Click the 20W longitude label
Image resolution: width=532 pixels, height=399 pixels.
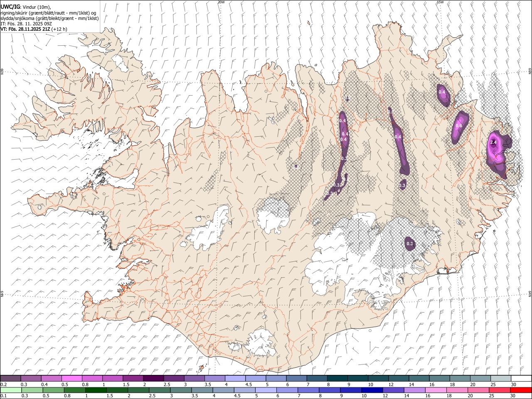click(221, 2)
